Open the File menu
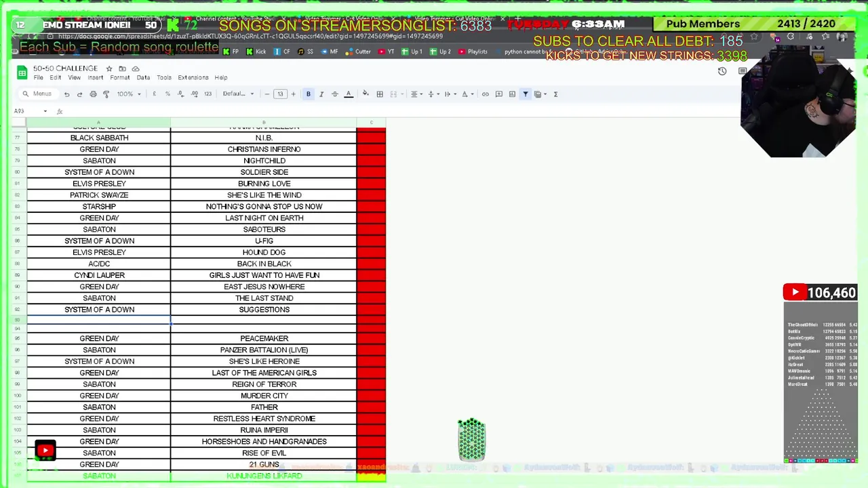Viewport: 868px width, 488px height. click(38, 77)
